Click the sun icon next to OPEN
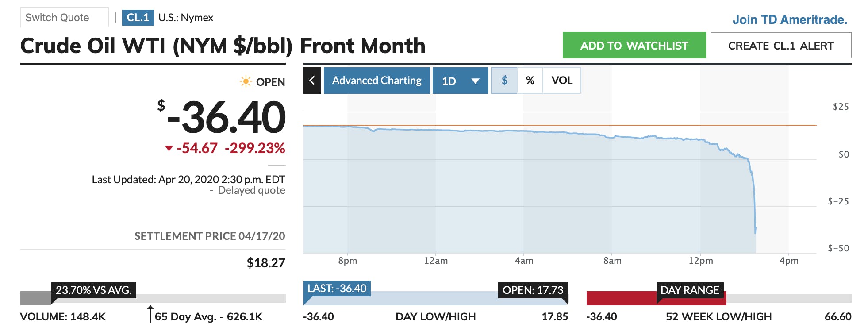868x331 pixels. [x=246, y=81]
